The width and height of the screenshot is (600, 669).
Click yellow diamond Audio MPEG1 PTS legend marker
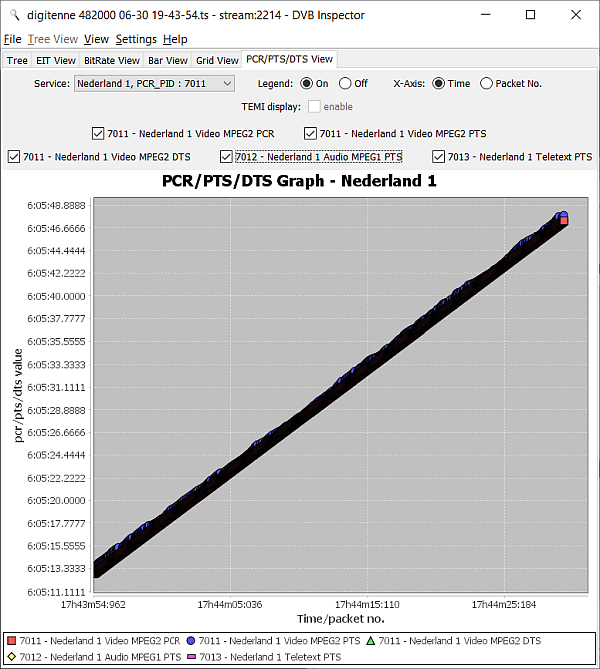pos(11,657)
